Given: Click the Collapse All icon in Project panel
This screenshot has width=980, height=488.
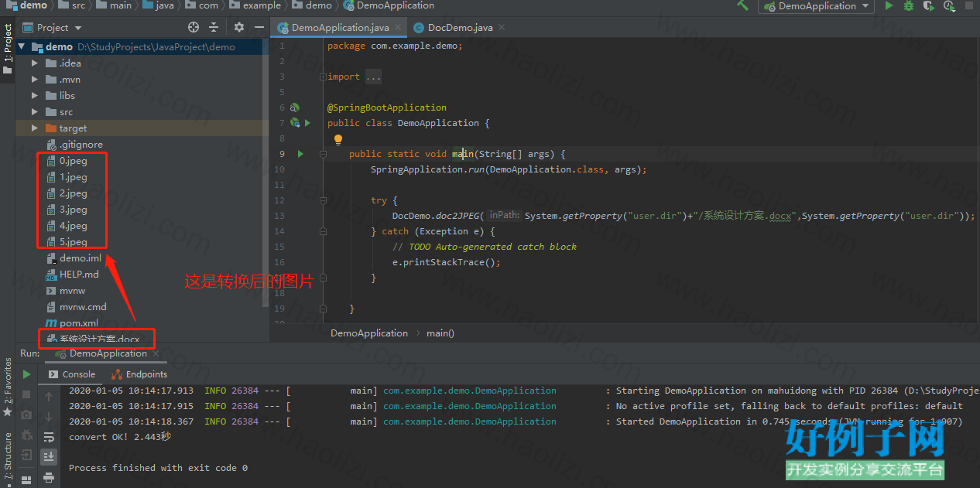Looking at the screenshot, I should pos(214,27).
